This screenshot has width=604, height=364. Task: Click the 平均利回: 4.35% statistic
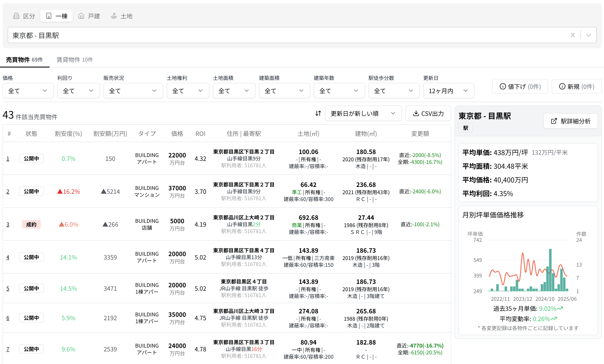[488, 194]
